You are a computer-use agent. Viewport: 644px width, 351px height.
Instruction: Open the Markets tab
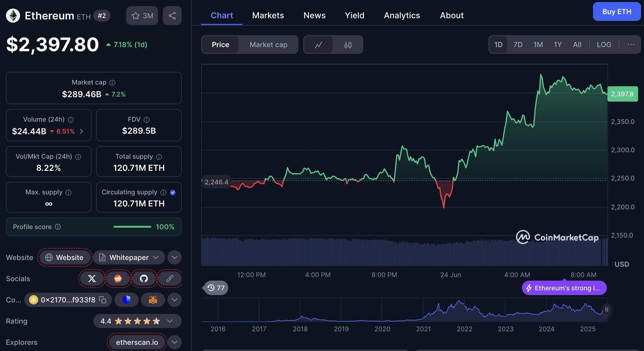pyautogui.click(x=268, y=15)
